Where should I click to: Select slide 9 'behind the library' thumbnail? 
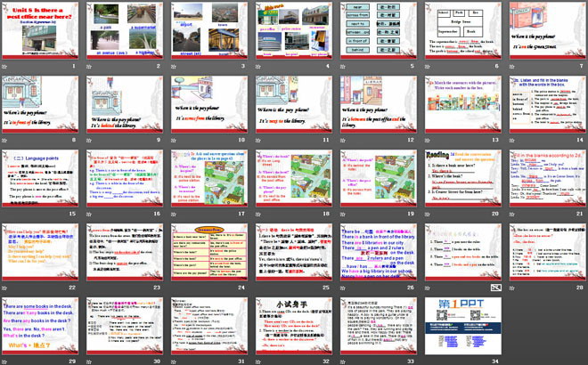(125, 104)
